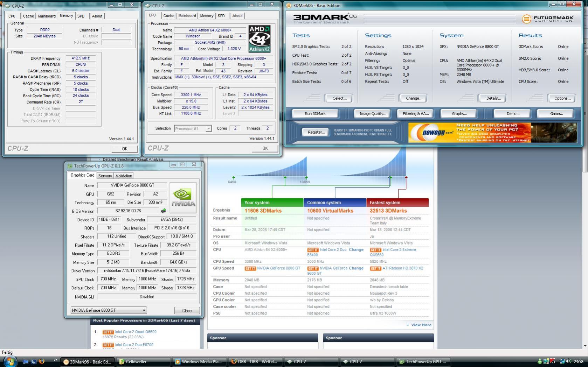Click the Options... button under Results
Viewport: 588px width, 367px height.
coord(562,98)
